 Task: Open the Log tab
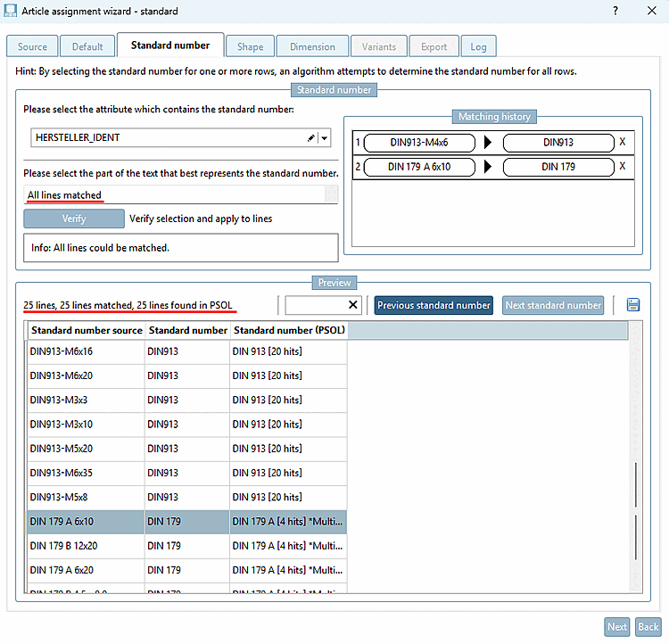[x=478, y=46]
